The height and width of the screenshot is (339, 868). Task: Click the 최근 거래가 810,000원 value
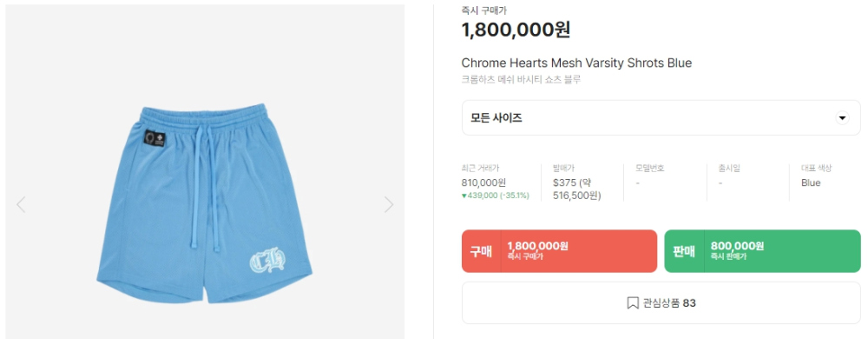click(x=483, y=183)
